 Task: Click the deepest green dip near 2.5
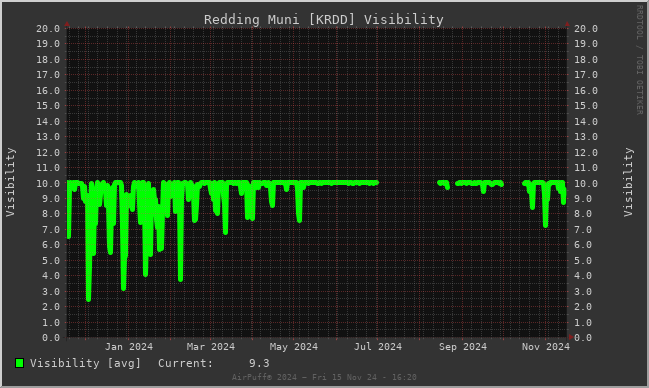[x=88, y=297]
